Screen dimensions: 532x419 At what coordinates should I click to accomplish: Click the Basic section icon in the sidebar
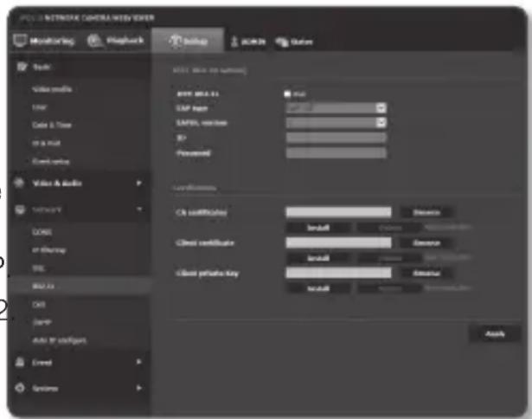click(22, 67)
